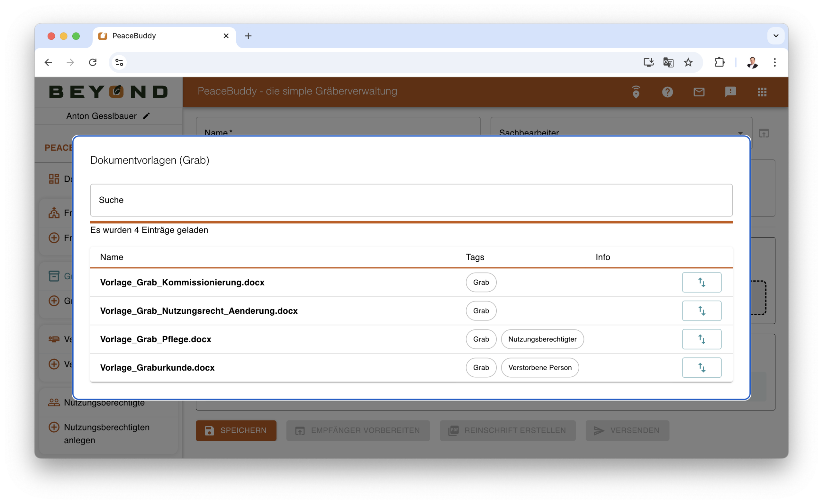Sort table by Name column header

click(112, 257)
